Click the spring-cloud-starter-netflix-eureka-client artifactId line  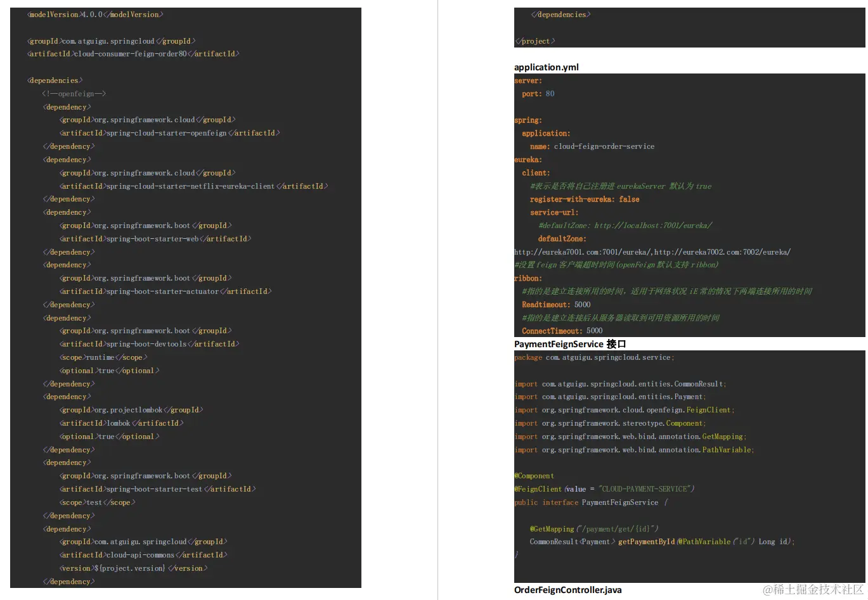pyautogui.click(x=194, y=186)
